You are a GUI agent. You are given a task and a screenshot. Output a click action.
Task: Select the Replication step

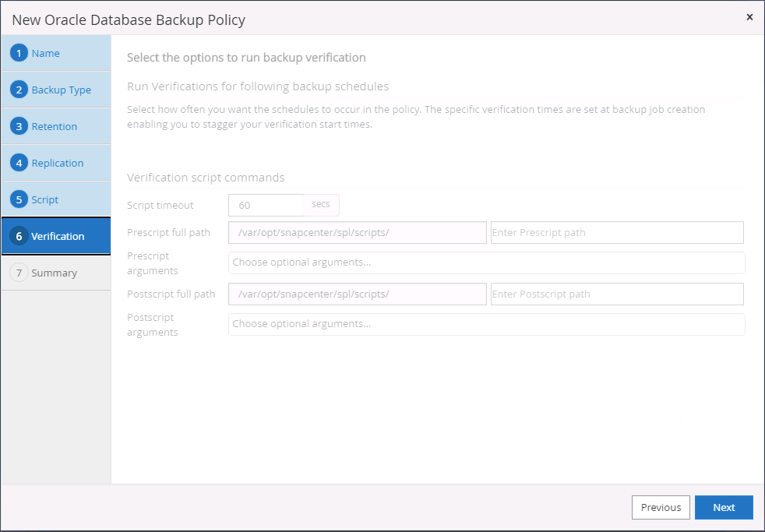click(58, 163)
